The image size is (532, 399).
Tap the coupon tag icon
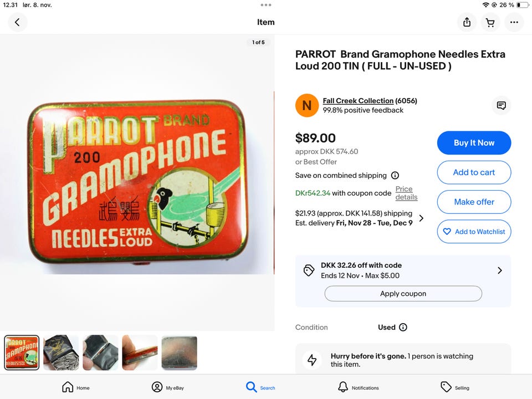pyautogui.click(x=309, y=270)
